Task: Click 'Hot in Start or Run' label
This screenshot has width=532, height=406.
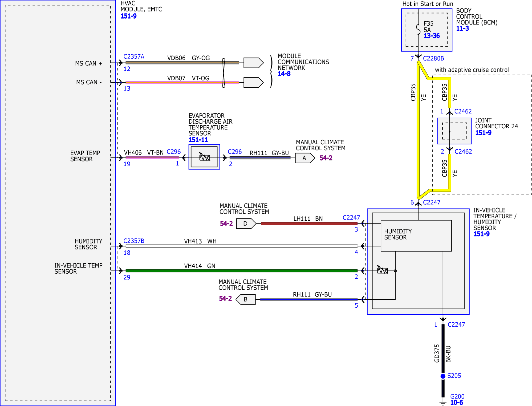Action: [428, 4]
